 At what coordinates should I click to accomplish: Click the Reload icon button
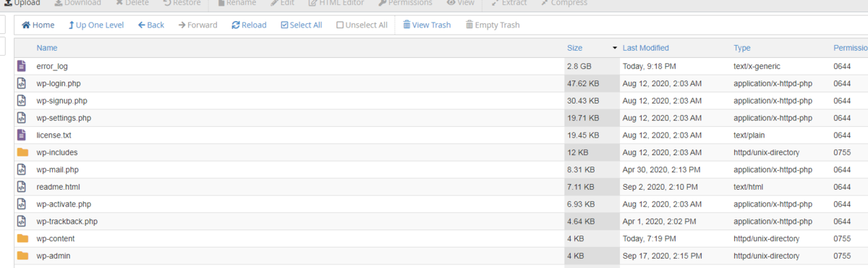(x=236, y=25)
